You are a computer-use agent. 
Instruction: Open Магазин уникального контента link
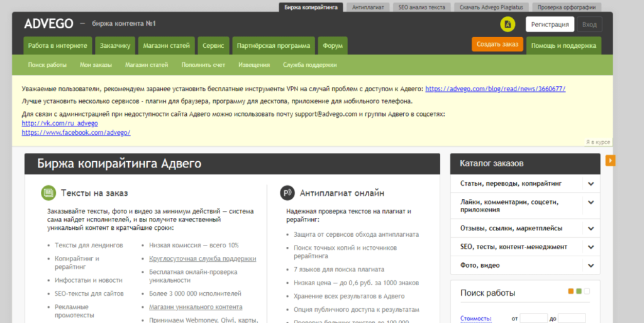196,307
